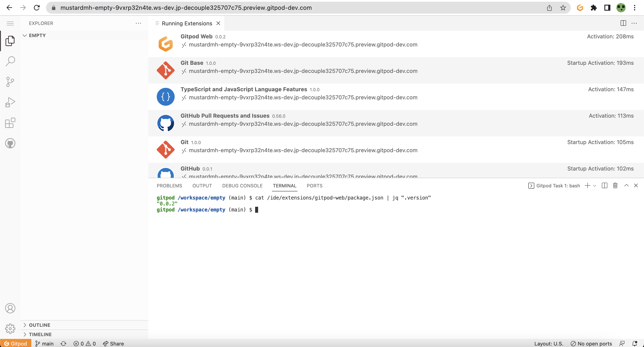644x347 pixels.
Task: Click No open ports status item
Action: 591,344
